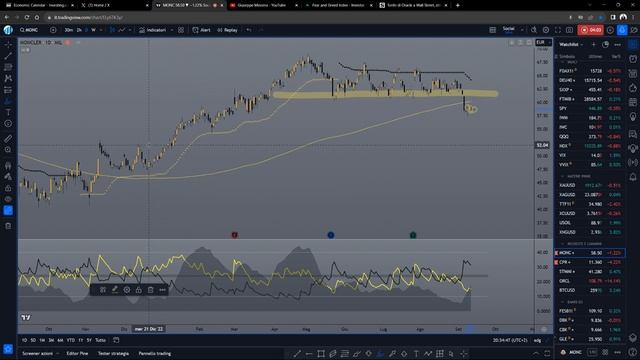Create an Alert from top toolbar
640x360 pixels.
[201, 30]
